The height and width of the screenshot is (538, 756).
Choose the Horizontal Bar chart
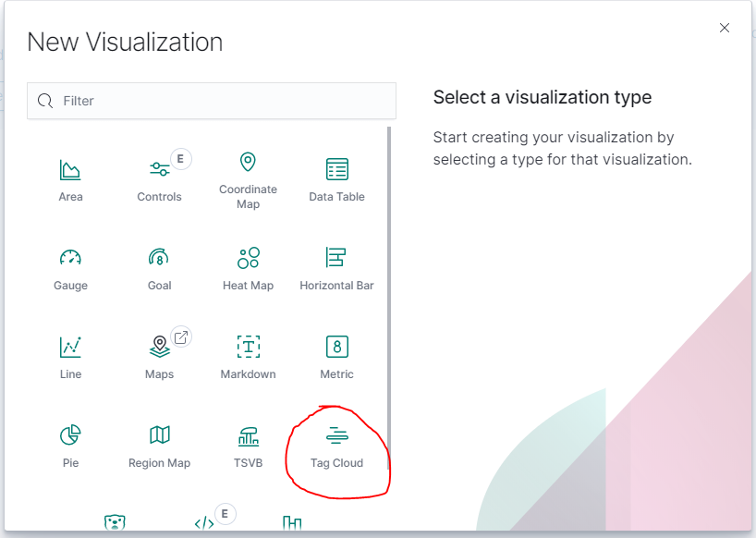tap(336, 270)
